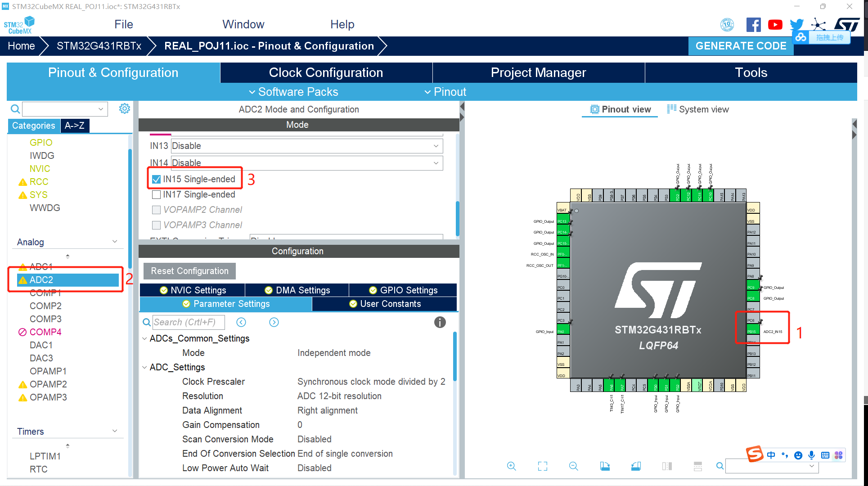Rotate the chip view counter-clockwise

point(636,466)
